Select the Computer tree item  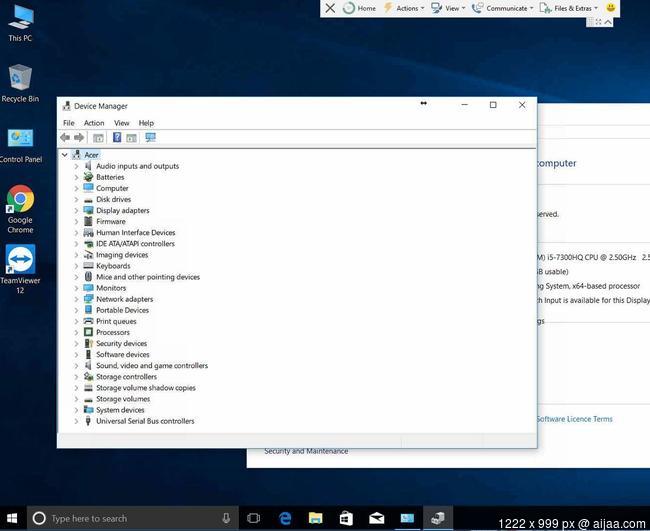[x=112, y=188]
